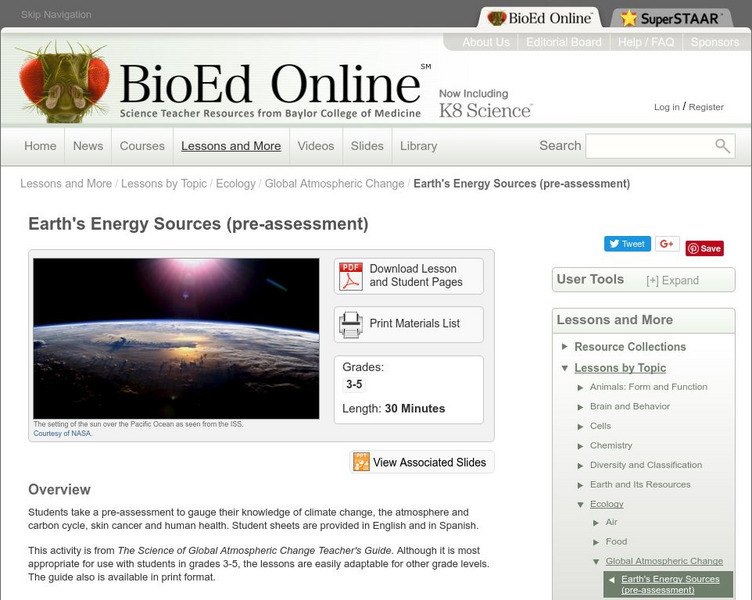Open the Slides section
The width and height of the screenshot is (752, 600).
[x=367, y=146]
